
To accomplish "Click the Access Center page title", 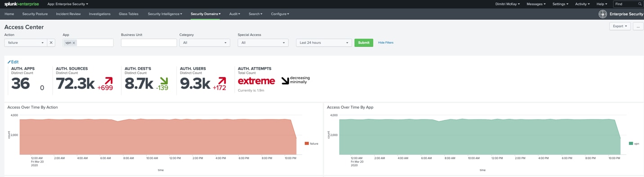I will [24, 27].
